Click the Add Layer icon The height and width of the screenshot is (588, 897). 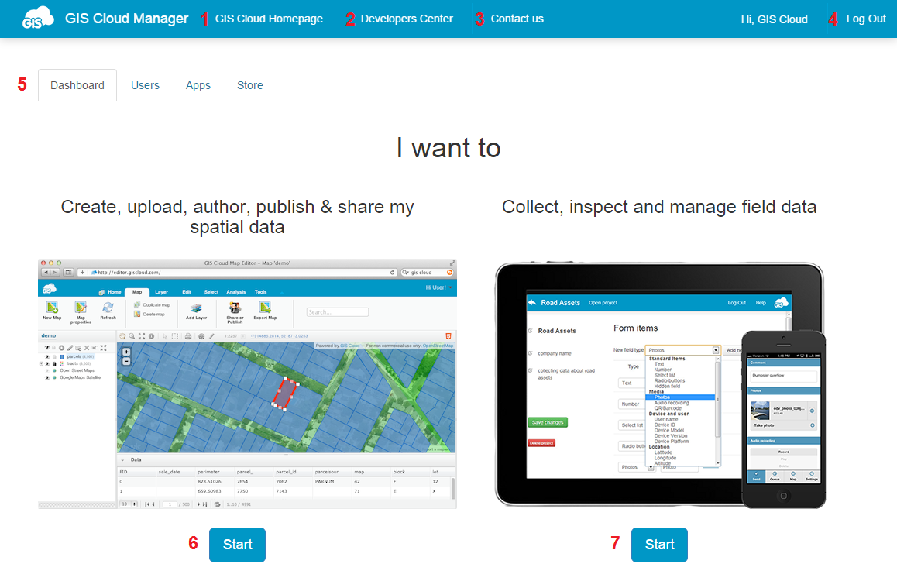tap(196, 308)
